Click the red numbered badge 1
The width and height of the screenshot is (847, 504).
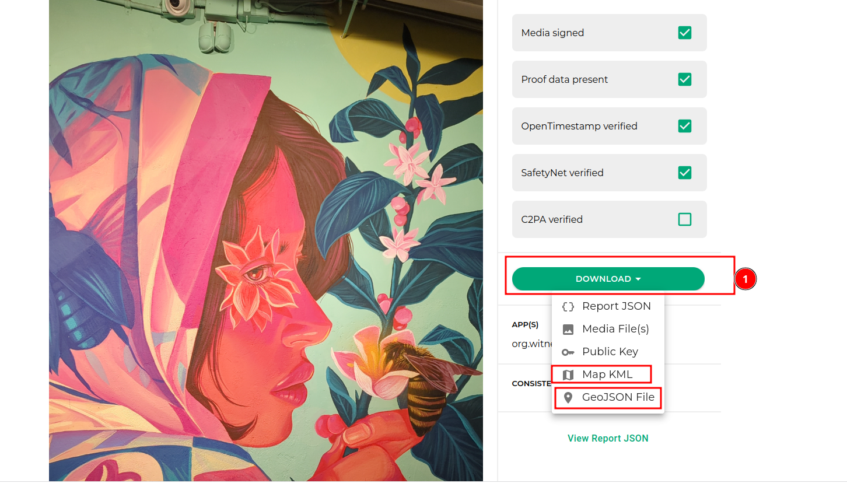745,279
